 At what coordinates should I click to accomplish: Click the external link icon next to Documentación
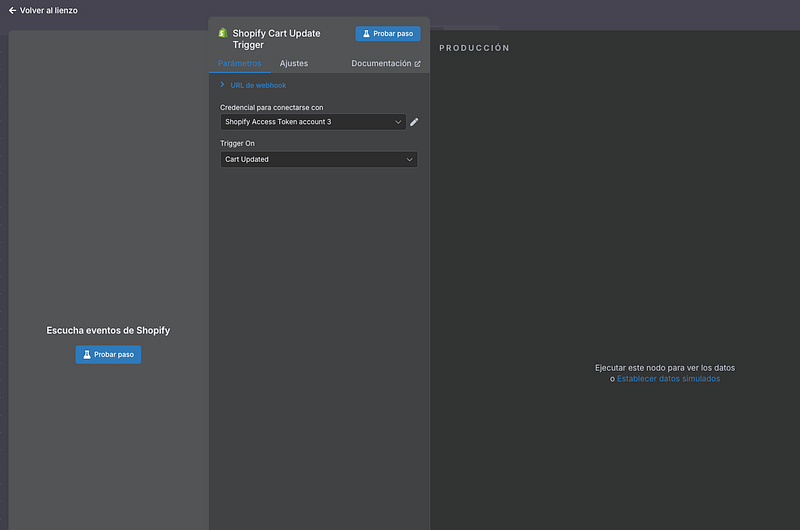point(417,64)
